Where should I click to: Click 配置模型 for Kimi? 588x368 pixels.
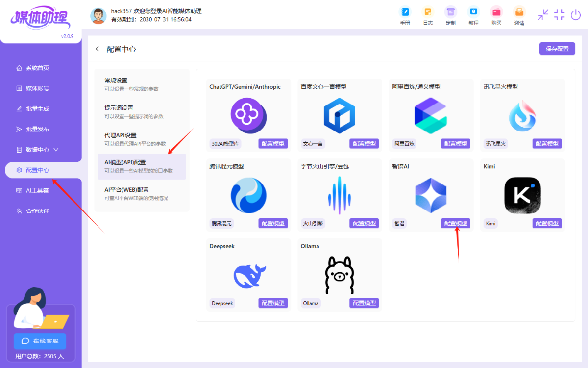[547, 223]
